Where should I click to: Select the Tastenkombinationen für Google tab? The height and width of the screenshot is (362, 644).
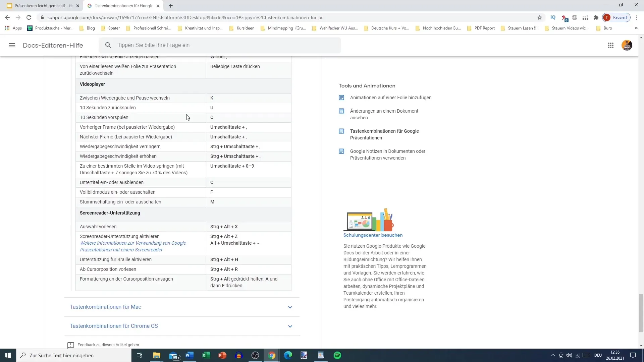coord(123,6)
